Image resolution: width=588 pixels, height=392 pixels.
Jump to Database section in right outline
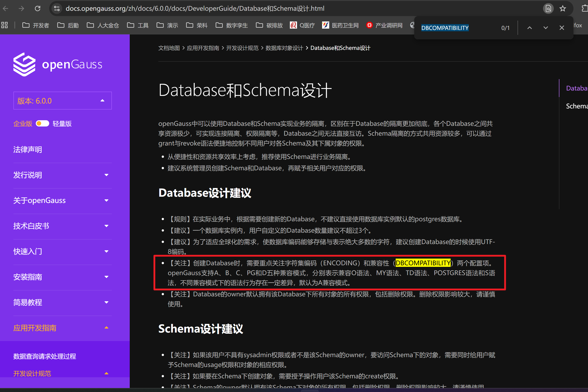pyautogui.click(x=577, y=88)
